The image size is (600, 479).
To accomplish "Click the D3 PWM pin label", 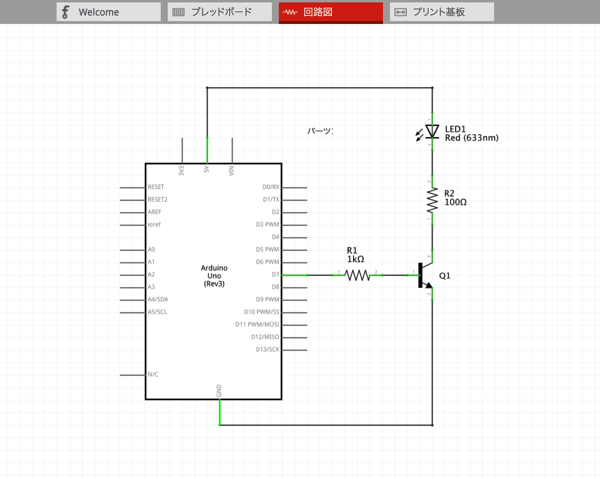I will click(x=267, y=225).
